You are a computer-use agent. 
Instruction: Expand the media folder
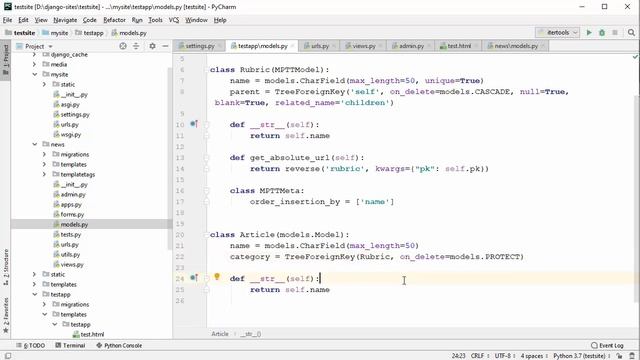coord(35,64)
